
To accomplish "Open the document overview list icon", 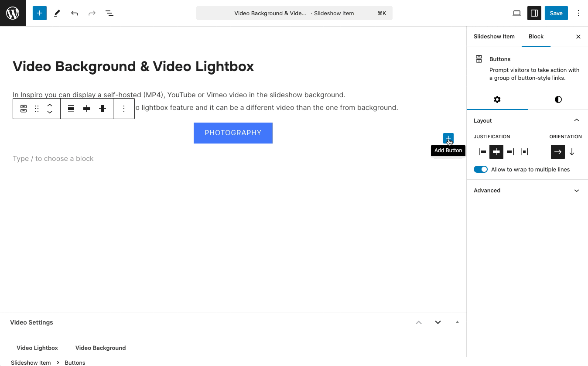I will click(x=109, y=13).
